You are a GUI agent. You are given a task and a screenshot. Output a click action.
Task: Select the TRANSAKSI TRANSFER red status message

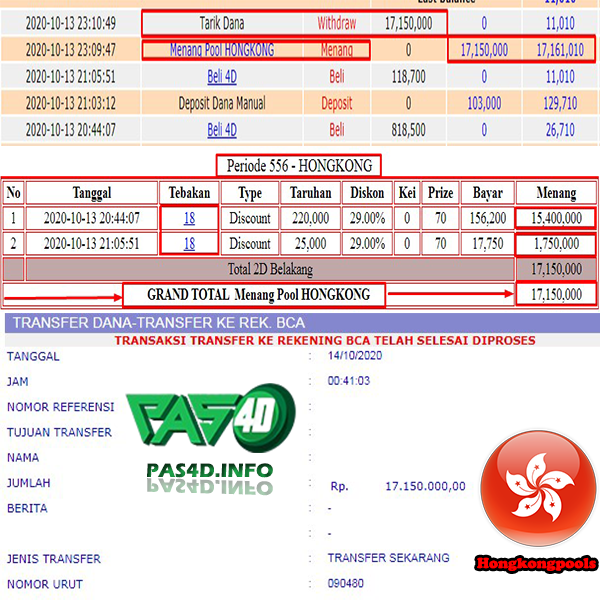pyautogui.click(x=325, y=341)
